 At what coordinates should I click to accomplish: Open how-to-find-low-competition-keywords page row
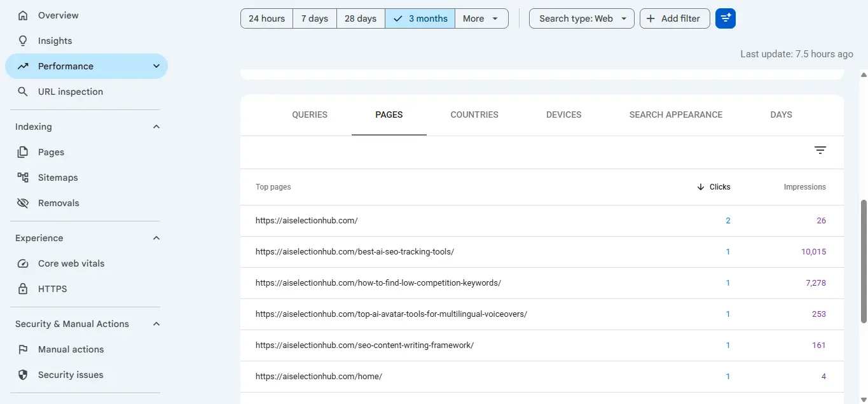click(x=542, y=283)
